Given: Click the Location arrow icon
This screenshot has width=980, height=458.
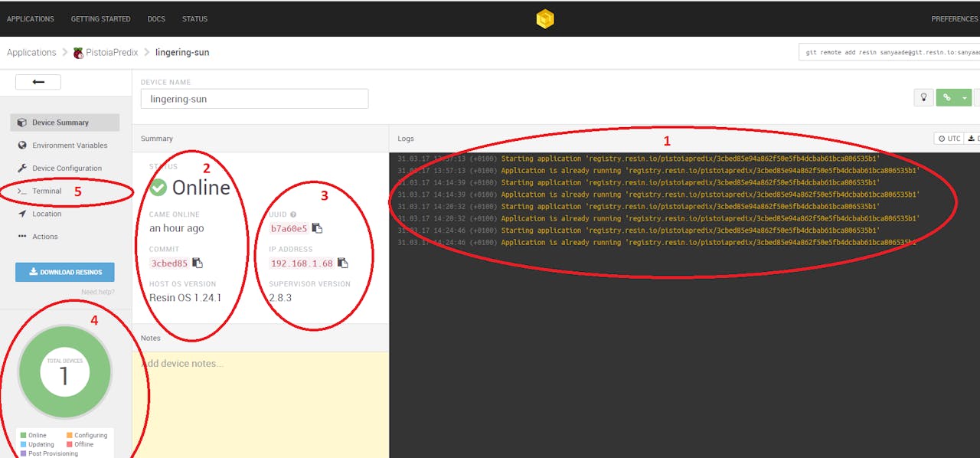Looking at the screenshot, I should point(22,214).
